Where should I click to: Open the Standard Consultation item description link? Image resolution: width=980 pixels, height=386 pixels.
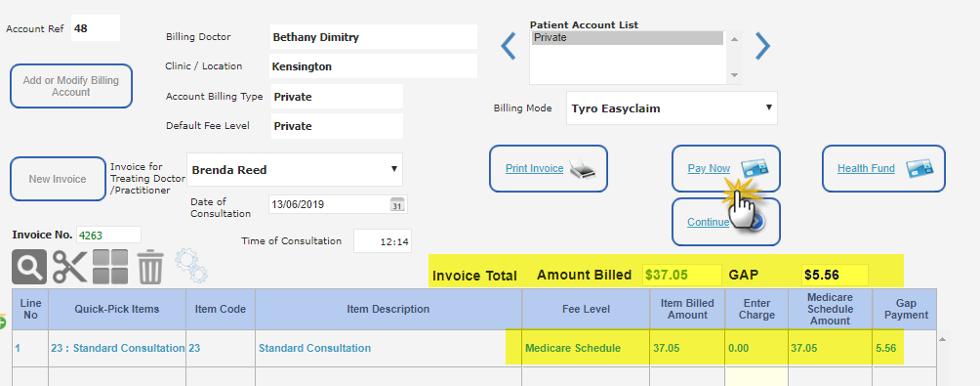point(314,348)
